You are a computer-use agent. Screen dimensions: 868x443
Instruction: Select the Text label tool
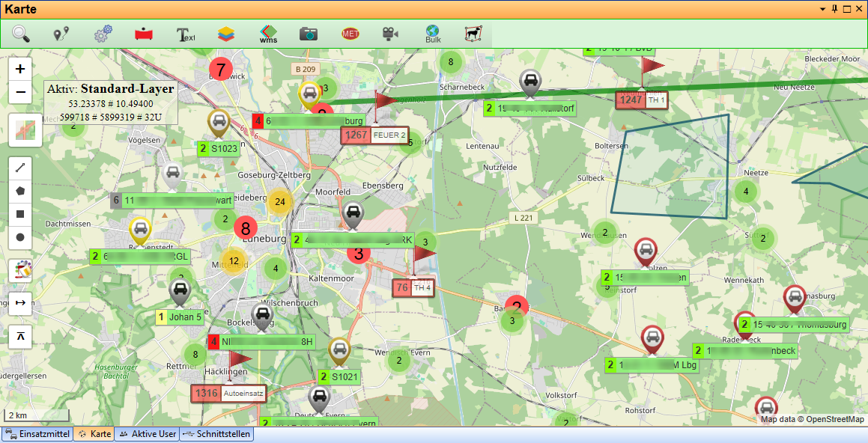(x=185, y=34)
